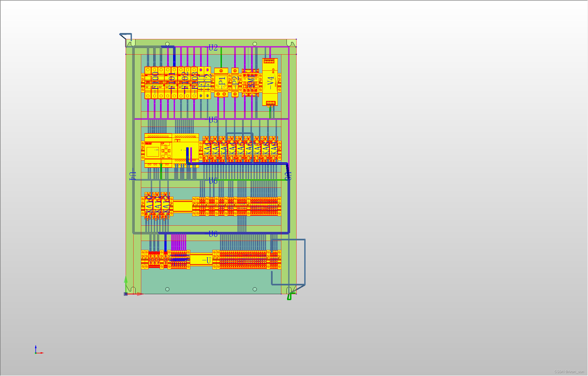The image size is (588, 376).
Task: Click the U2 wire duct label
Action: [x=213, y=47]
